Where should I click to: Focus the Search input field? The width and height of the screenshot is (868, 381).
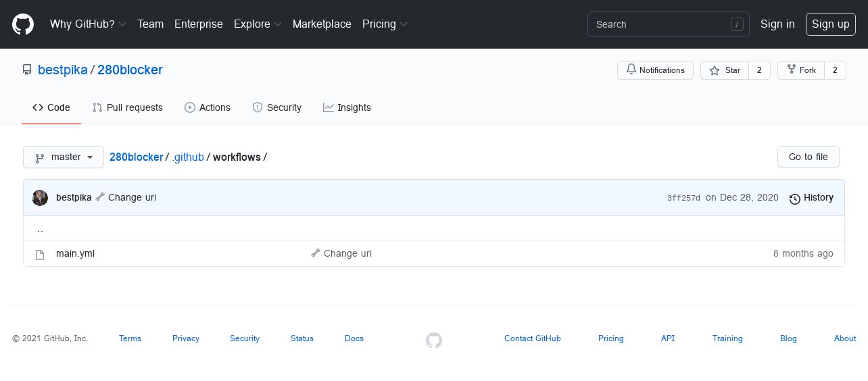click(669, 24)
